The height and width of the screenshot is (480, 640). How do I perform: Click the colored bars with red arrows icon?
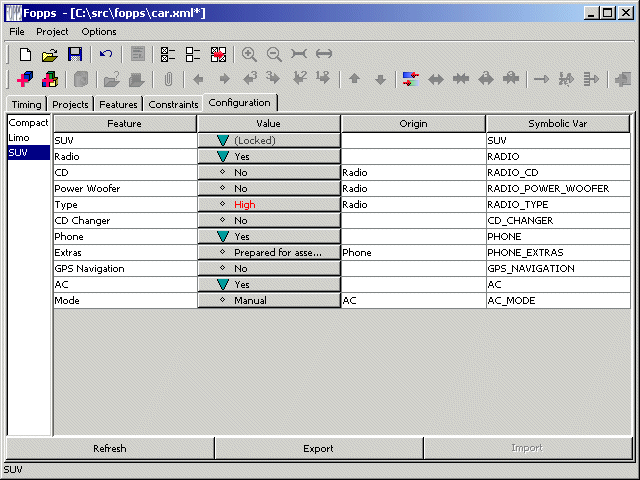pos(411,79)
